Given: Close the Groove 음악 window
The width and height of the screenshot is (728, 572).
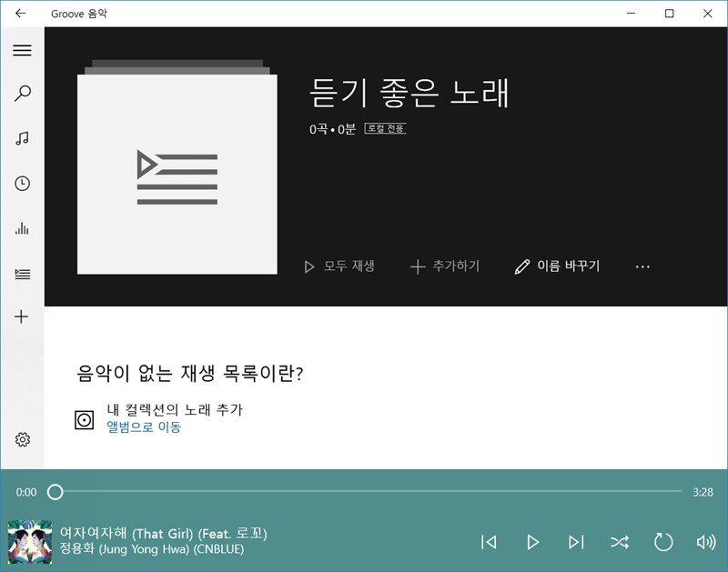Looking at the screenshot, I should (x=708, y=13).
